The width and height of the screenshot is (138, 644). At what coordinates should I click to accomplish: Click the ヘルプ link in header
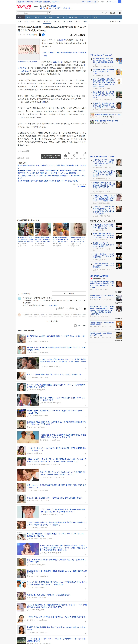94,2
